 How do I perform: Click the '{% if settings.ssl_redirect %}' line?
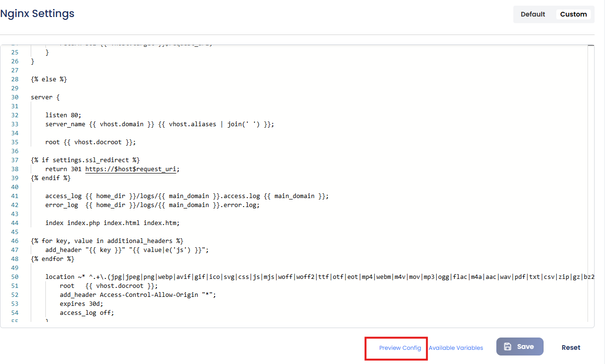[x=86, y=160]
